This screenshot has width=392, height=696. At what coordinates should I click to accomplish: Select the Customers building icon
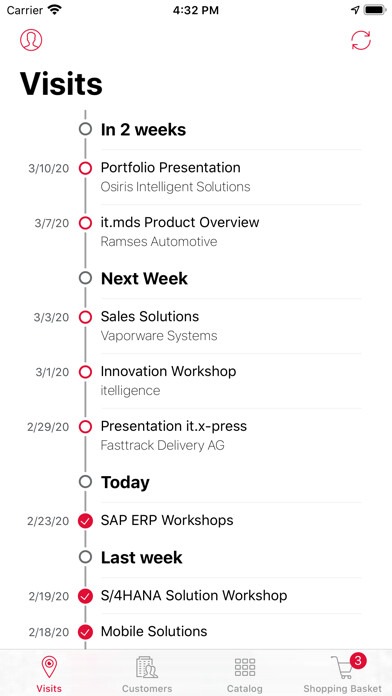pos(147,668)
